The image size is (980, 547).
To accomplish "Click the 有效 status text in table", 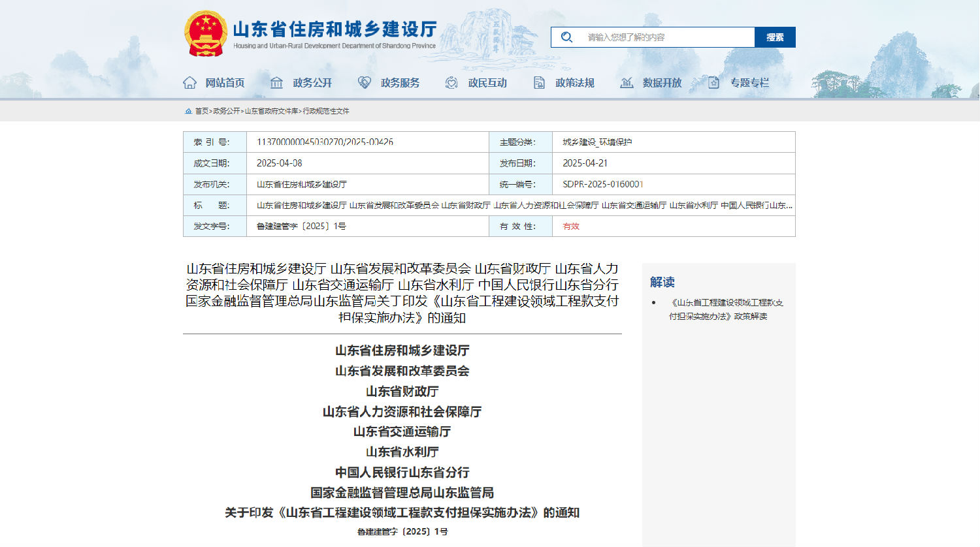I will coord(570,226).
